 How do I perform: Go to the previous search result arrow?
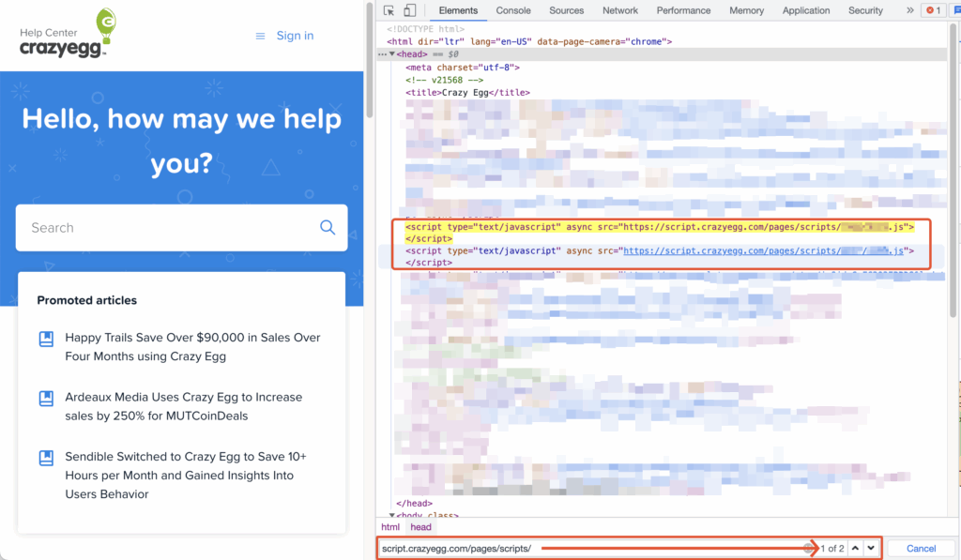[x=856, y=549]
